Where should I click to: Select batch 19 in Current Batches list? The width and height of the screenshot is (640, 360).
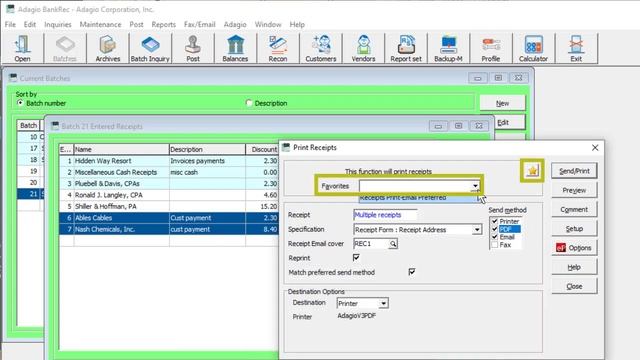click(x=31, y=171)
